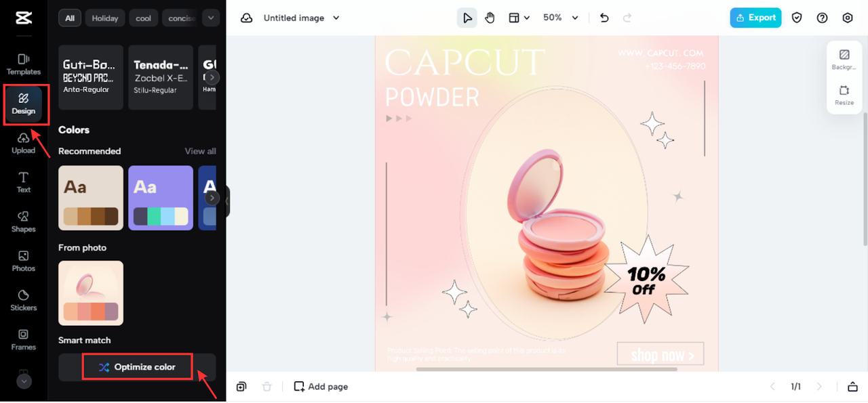This screenshot has height=403, width=868.
Task: Click the cloud save status icon
Action: [247, 18]
